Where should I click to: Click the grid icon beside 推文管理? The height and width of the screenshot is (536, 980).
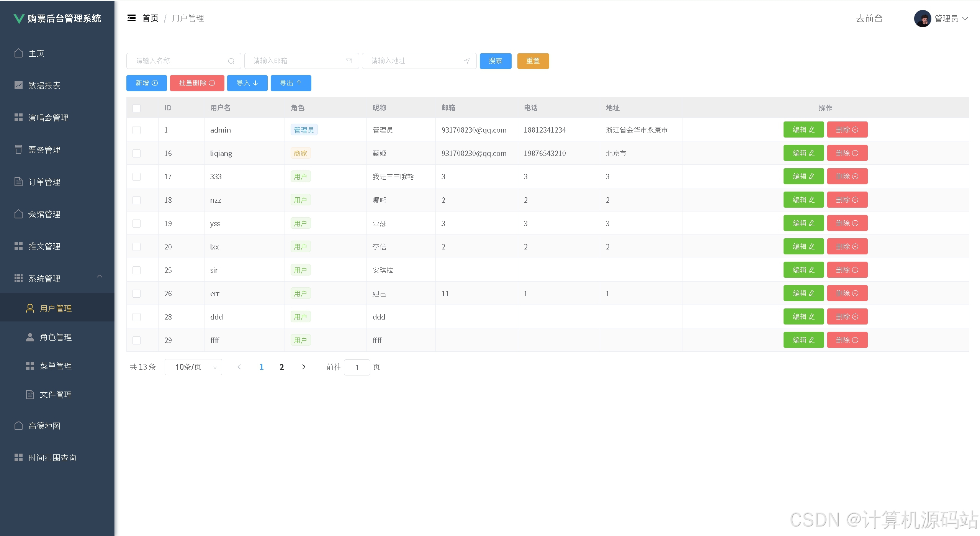pos(18,246)
